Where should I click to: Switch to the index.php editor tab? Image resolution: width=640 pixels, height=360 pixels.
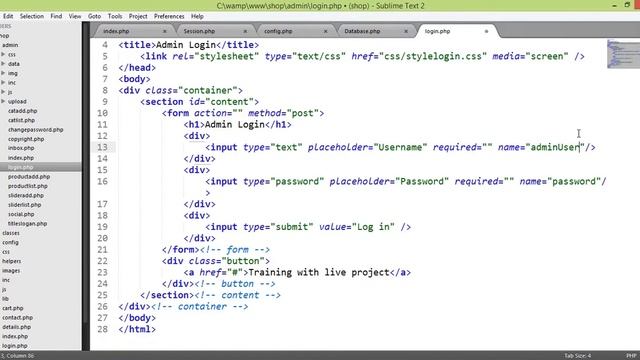point(116,31)
